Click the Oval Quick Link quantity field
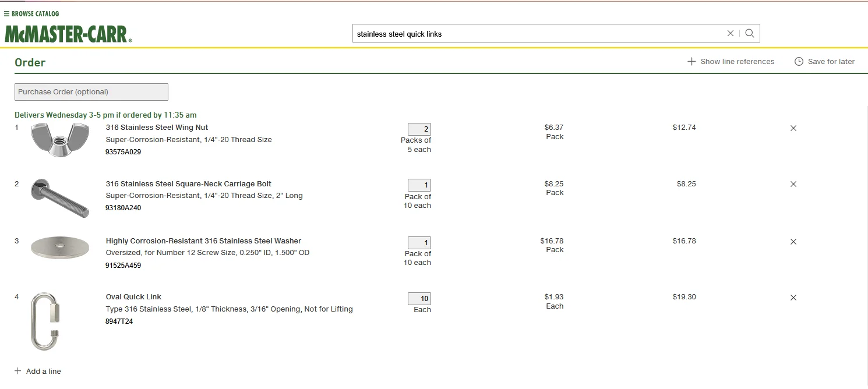 [419, 299]
